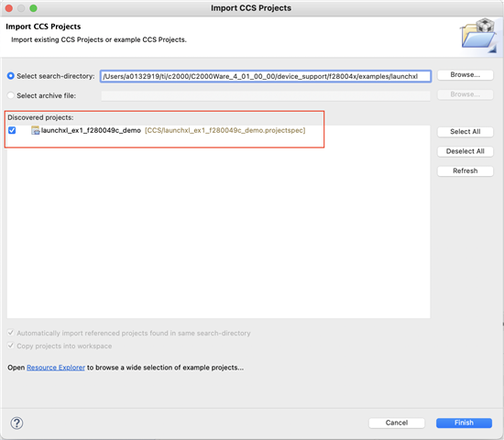Select the search-directory radio button

11,76
